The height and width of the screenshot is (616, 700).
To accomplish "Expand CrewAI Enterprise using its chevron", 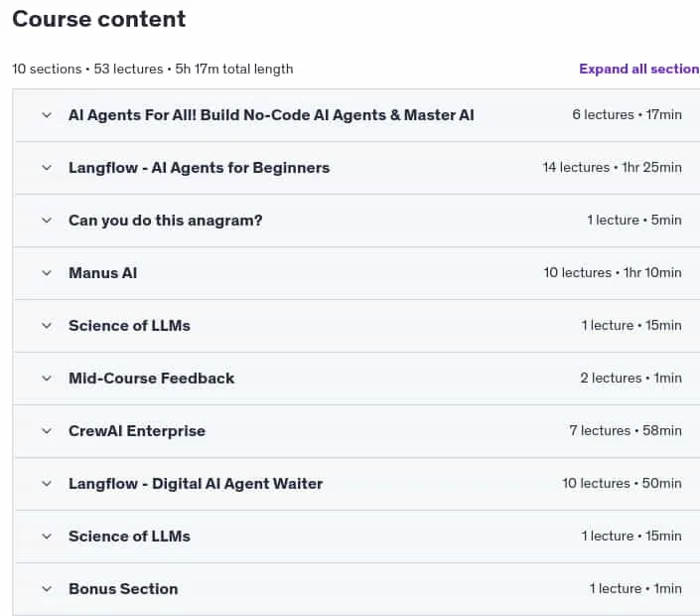I will tap(47, 431).
